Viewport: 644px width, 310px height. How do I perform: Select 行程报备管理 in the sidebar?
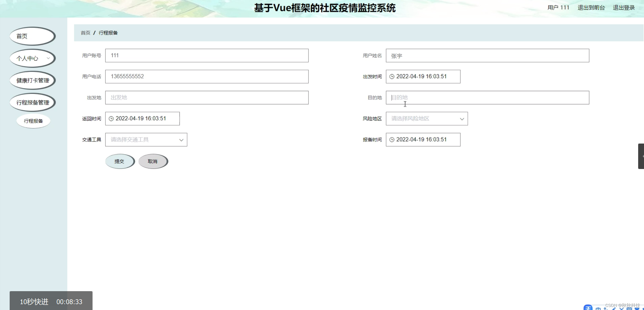click(x=32, y=103)
